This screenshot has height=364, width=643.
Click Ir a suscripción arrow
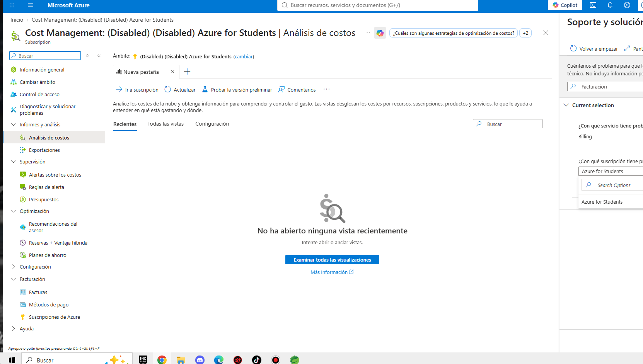point(119,90)
